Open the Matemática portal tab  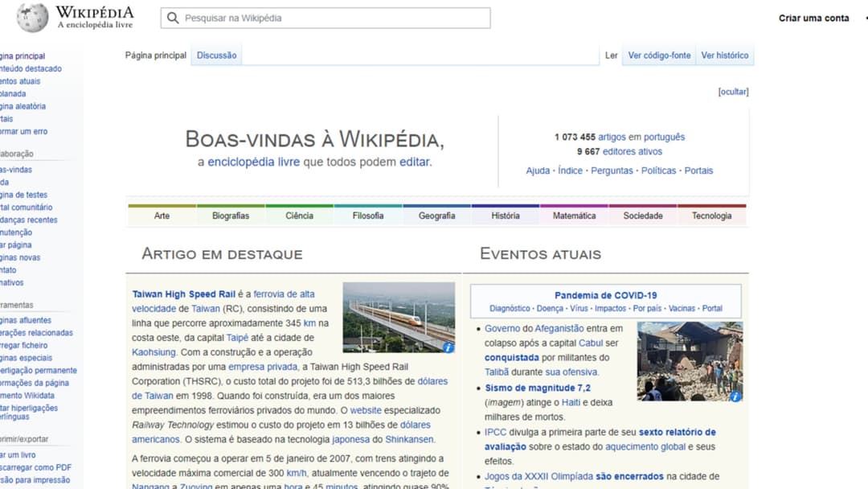(574, 216)
